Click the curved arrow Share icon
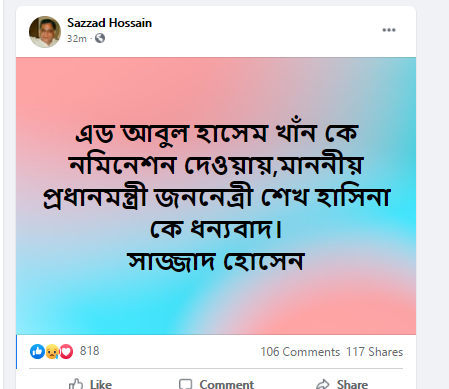The image size is (449, 389). coord(323,384)
